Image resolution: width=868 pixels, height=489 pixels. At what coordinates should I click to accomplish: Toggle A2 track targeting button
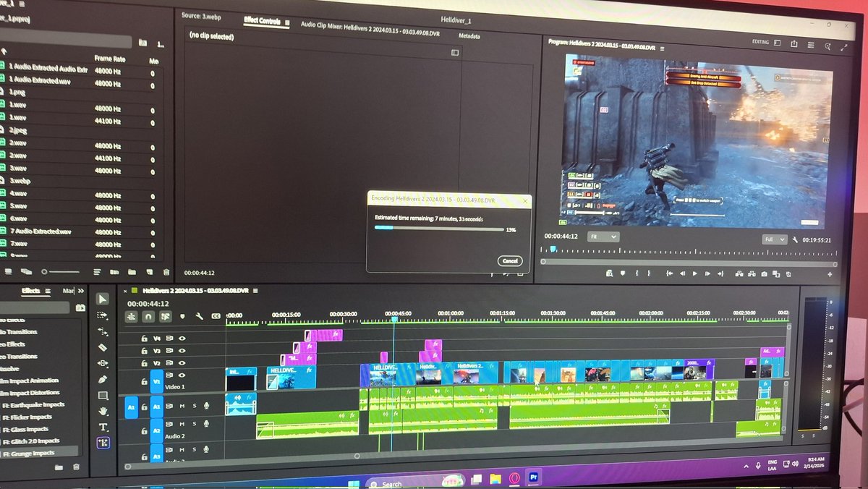[x=156, y=430]
